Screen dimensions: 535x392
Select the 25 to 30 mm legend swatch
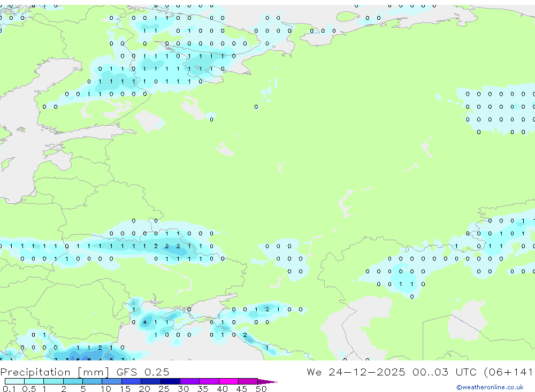pyautogui.click(x=170, y=381)
